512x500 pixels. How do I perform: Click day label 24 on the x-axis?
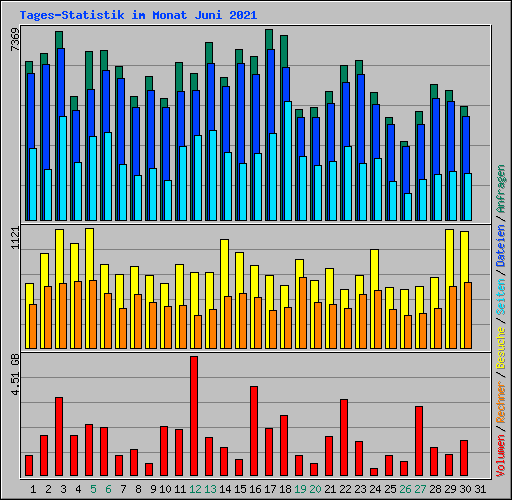(x=375, y=489)
